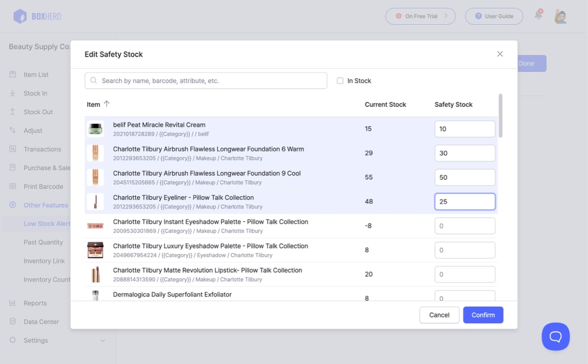Cancel the Edit Safety Stock dialog

click(439, 315)
